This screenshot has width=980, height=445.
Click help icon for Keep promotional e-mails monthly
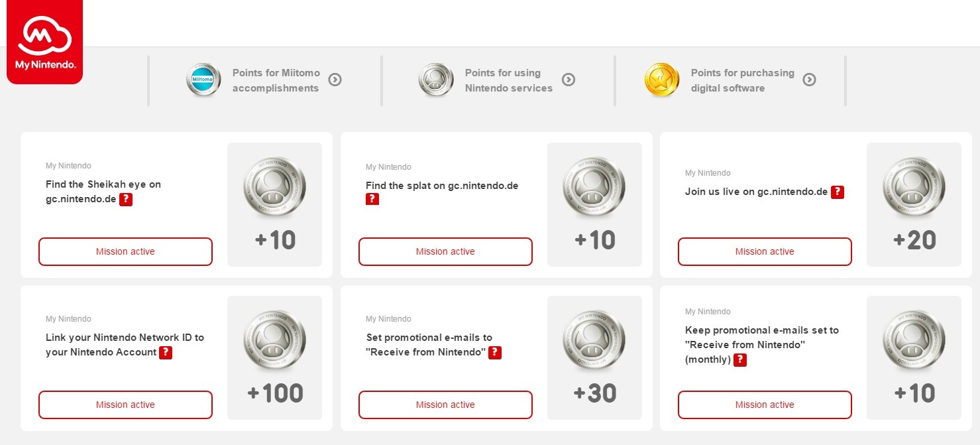tap(740, 359)
